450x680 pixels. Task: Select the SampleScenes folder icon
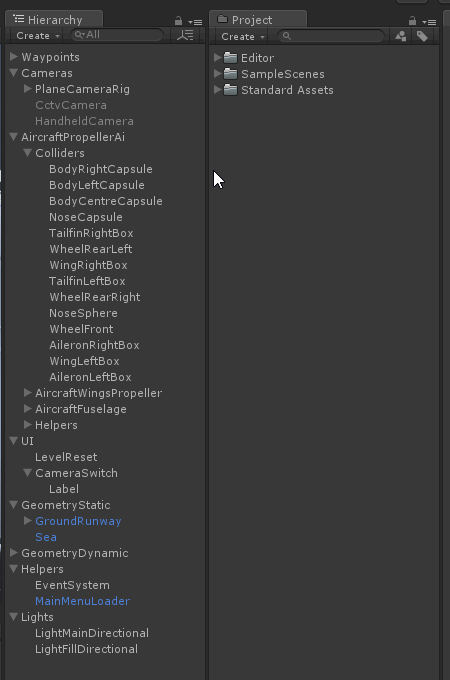pos(230,74)
